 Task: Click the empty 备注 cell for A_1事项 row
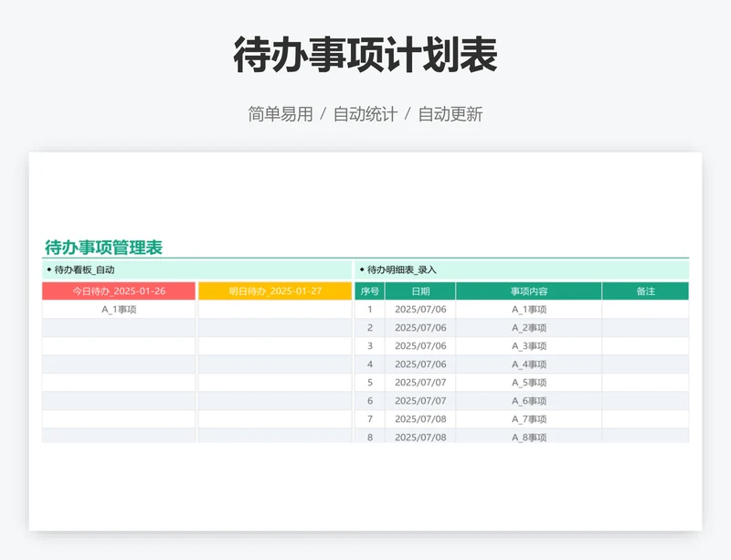click(x=646, y=309)
